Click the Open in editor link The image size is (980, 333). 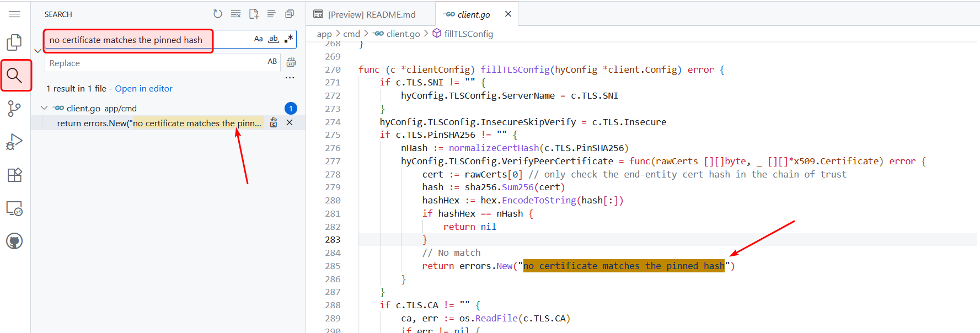coord(143,88)
